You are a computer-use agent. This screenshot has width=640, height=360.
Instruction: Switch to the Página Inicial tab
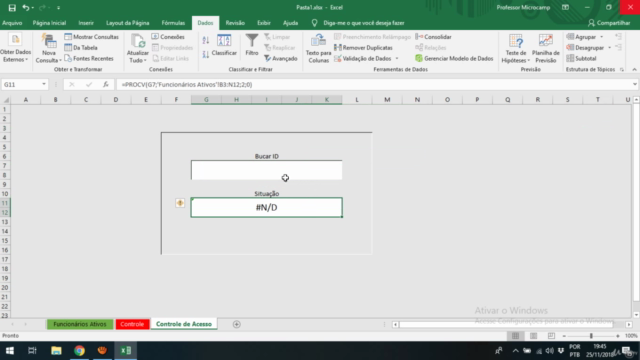click(49, 23)
